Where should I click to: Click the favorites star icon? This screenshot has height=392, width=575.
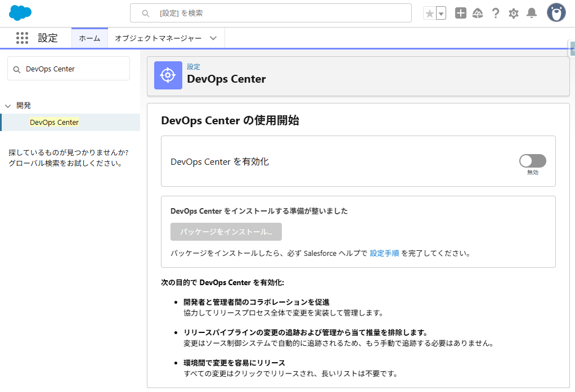[x=429, y=13]
